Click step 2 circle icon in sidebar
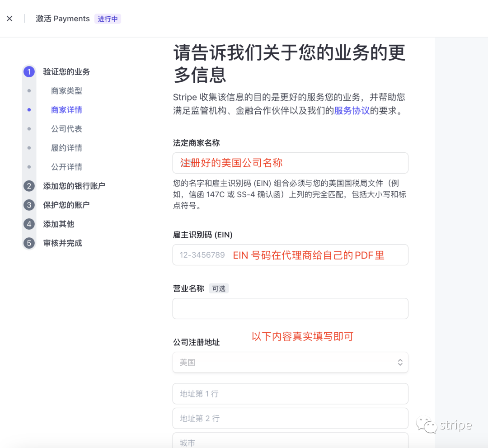The width and height of the screenshot is (488, 448). (29, 186)
